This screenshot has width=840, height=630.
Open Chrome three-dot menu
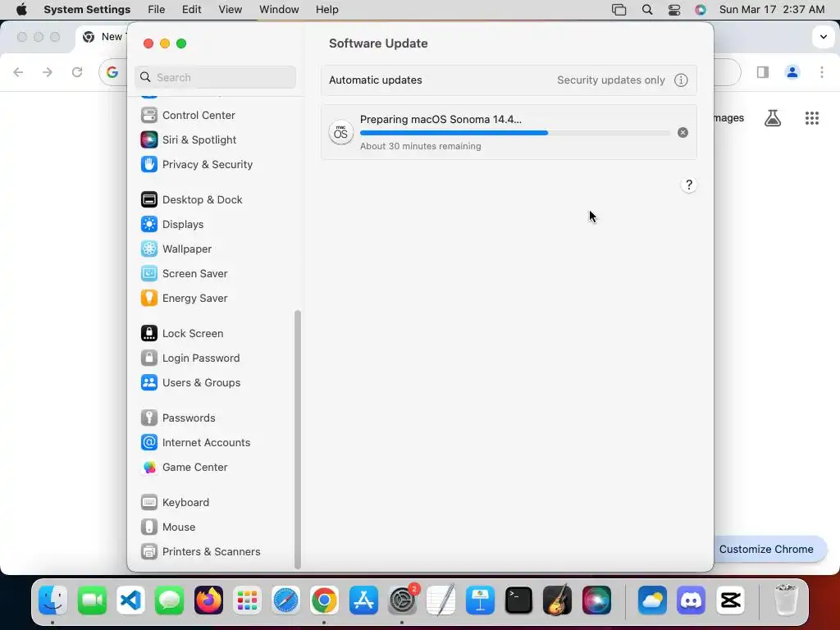coord(822,72)
